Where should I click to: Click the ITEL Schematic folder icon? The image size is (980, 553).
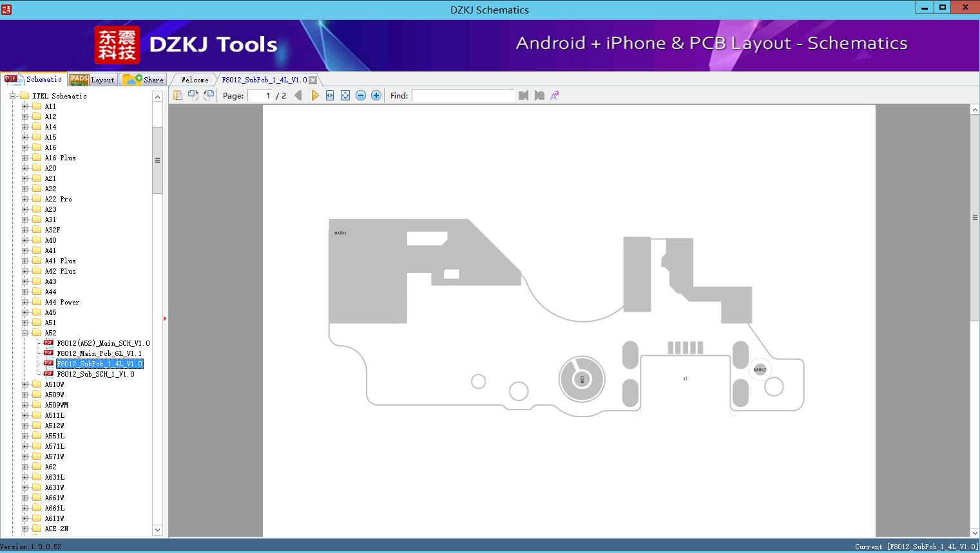click(24, 95)
